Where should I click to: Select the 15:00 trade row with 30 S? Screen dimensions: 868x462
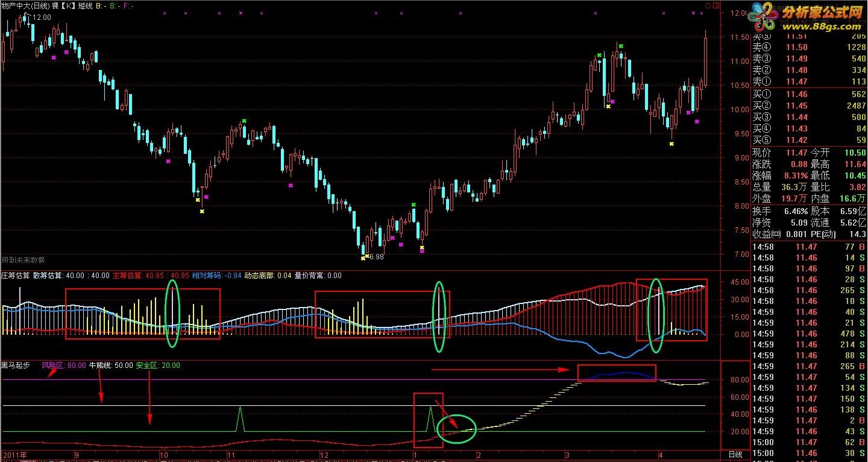(x=809, y=453)
